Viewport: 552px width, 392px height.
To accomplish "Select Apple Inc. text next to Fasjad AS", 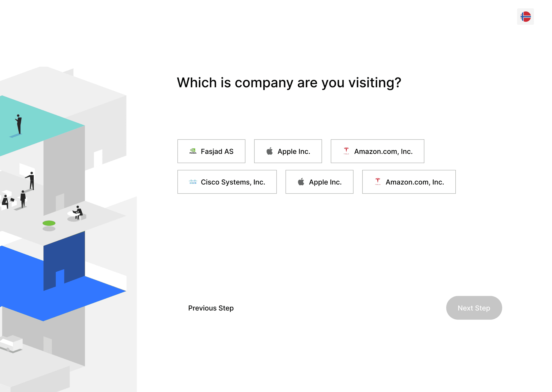I will point(294,152).
